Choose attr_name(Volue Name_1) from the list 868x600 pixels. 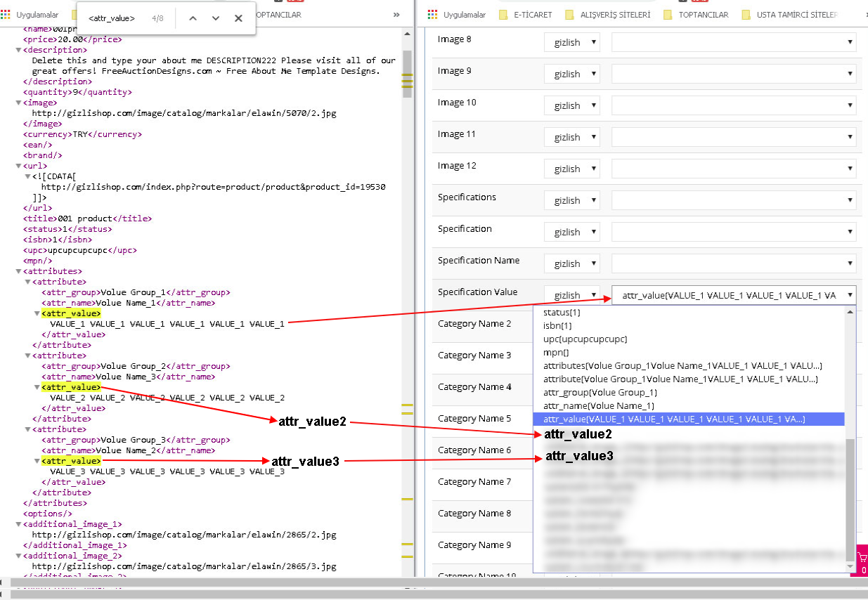tap(689, 405)
